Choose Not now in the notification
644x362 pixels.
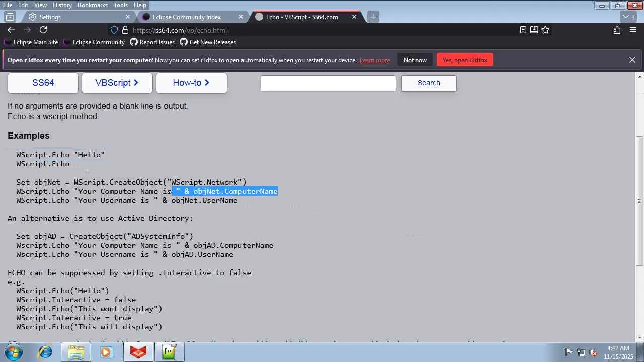click(x=415, y=60)
